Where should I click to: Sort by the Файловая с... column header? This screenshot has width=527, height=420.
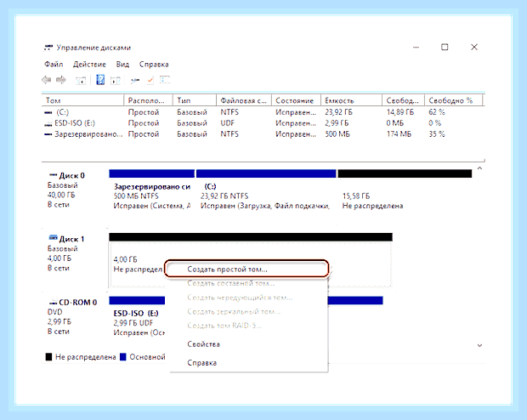(244, 100)
